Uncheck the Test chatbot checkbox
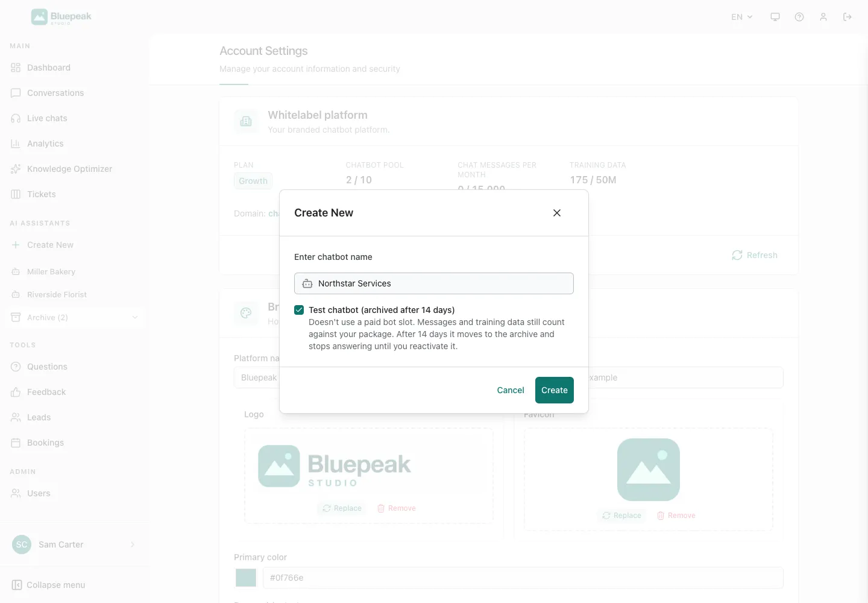 pyautogui.click(x=299, y=310)
